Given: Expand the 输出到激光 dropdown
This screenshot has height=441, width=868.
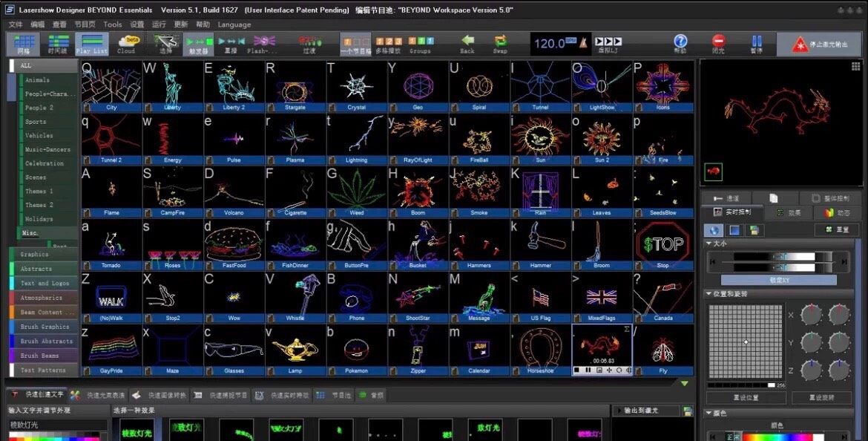Looking at the screenshot, I should click(x=619, y=411).
